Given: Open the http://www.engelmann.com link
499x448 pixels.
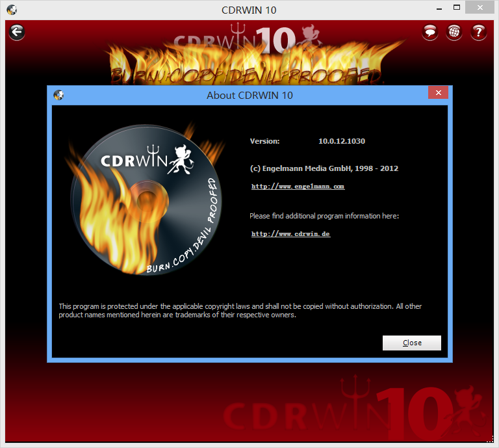Looking at the screenshot, I should pos(298,186).
